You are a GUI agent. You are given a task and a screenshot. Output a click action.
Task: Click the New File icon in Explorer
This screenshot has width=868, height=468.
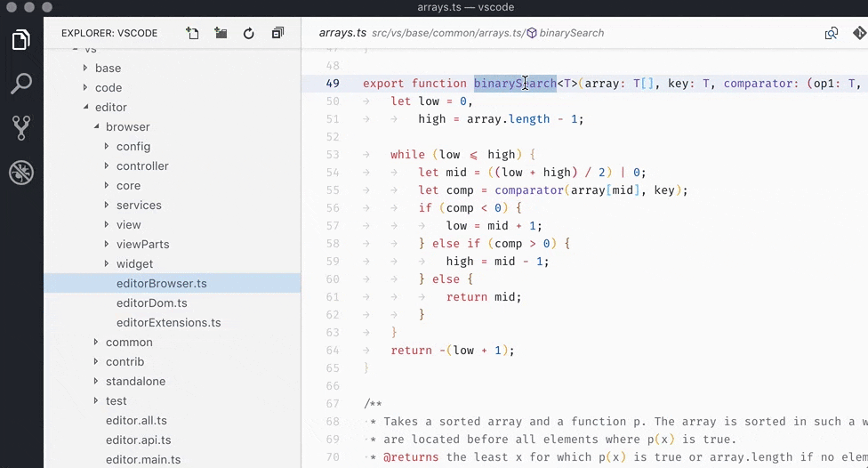click(x=192, y=33)
